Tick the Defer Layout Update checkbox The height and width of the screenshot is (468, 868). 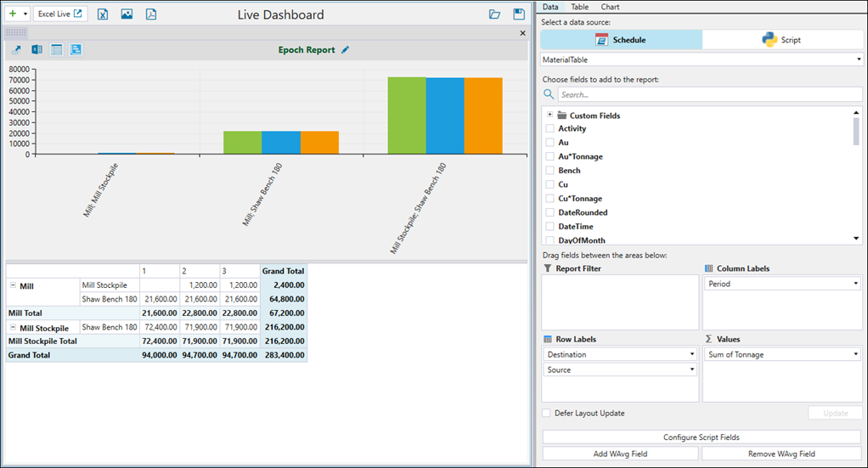pyautogui.click(x=547, y=414)
